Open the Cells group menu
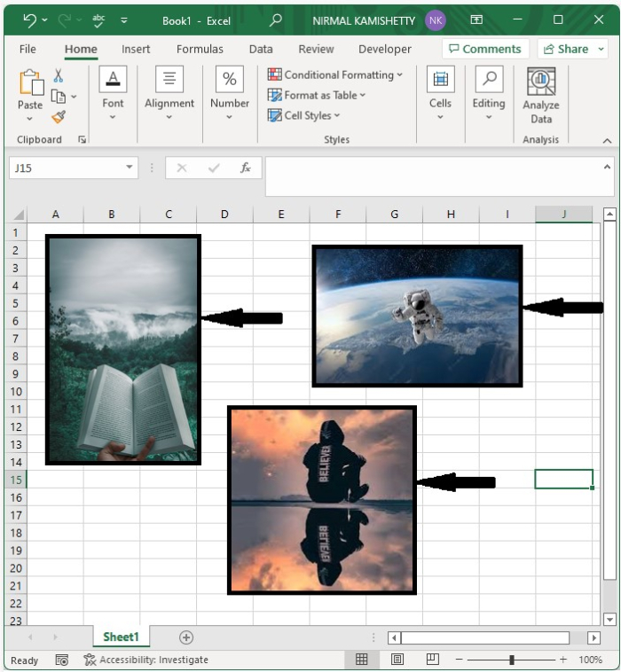621x672 pixels. point(440,92)
